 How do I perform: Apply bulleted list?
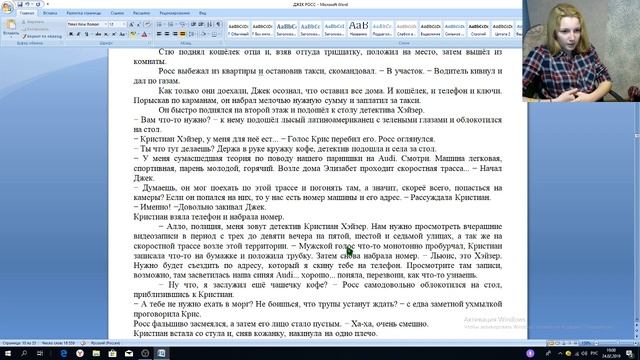tap(160, 24)
